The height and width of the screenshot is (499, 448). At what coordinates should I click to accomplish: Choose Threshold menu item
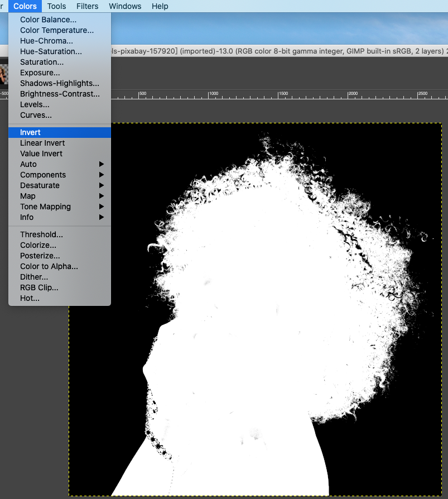coord(41,234)
